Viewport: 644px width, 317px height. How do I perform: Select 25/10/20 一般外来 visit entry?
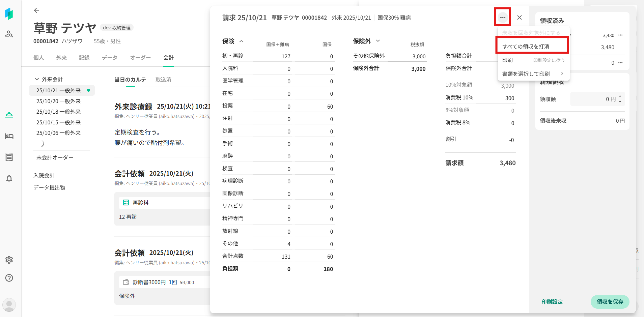pyautogui.click(x=58, y=101)
